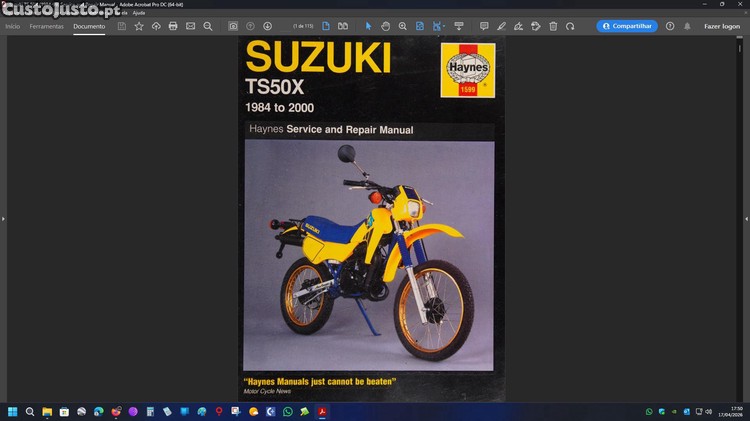Viewport: 750px width, 421px height.
Task: Star this document as a favorite
Action: click(x=139, y=26)
